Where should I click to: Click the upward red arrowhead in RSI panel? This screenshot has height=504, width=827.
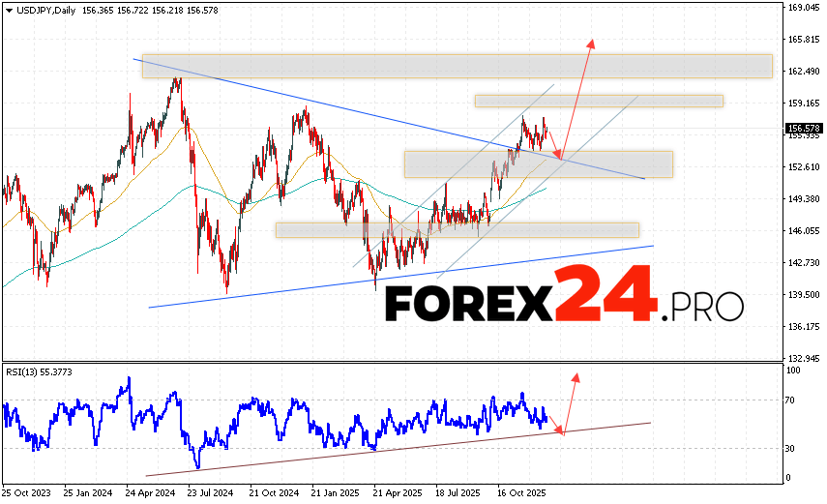pyautogui.click(x=576, y=376)
